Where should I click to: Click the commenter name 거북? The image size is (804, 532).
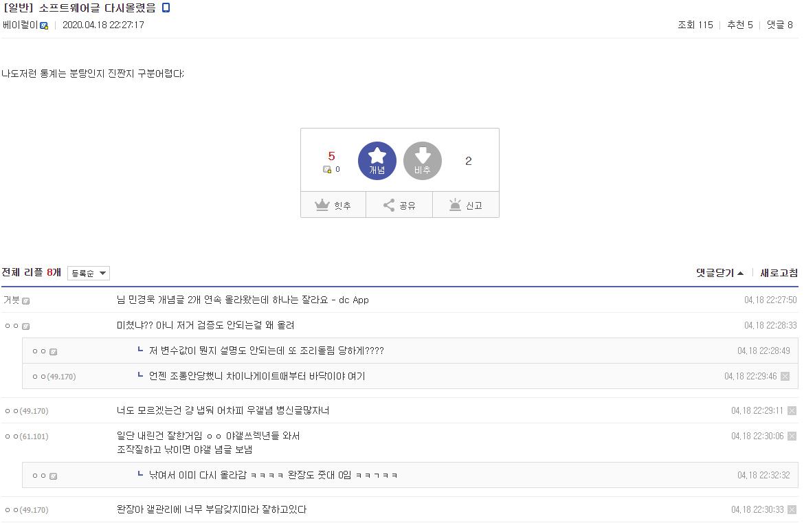pos(11,300)
